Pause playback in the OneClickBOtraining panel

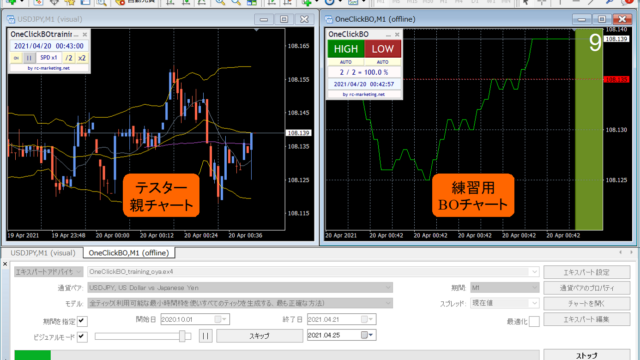[29, 58]
